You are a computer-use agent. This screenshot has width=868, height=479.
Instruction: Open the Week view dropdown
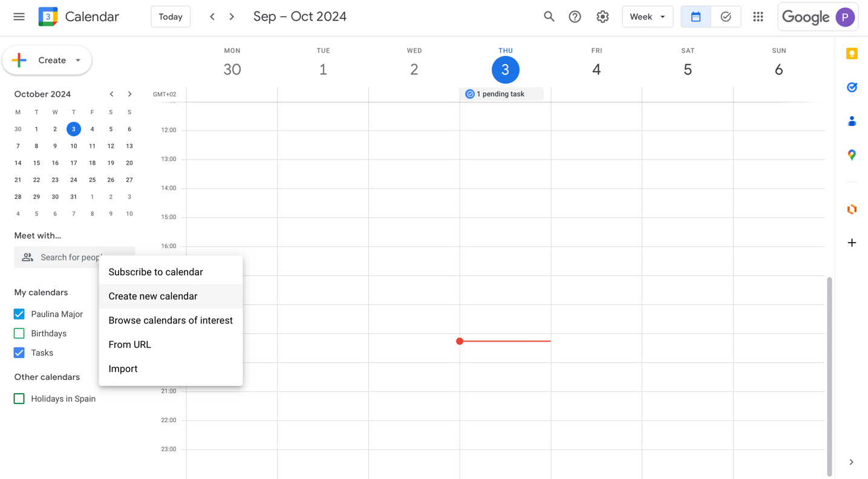click(x=647, y=17)
